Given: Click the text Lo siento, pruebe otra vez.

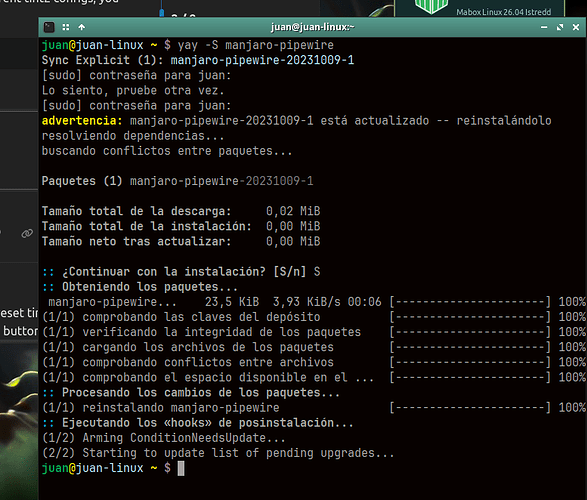Looking at the screenshot, I should click(x=133, y=91).
